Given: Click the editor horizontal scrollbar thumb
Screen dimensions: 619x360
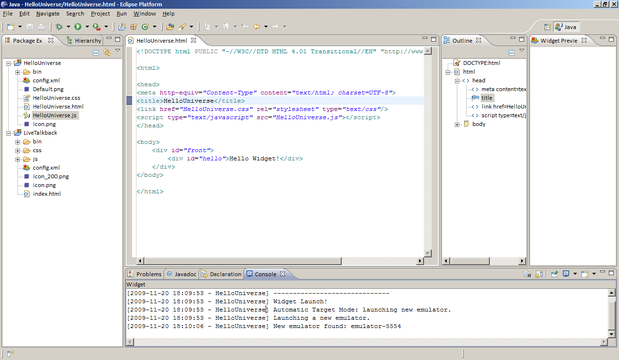Looking at the screenshot, I should (243, 261).
